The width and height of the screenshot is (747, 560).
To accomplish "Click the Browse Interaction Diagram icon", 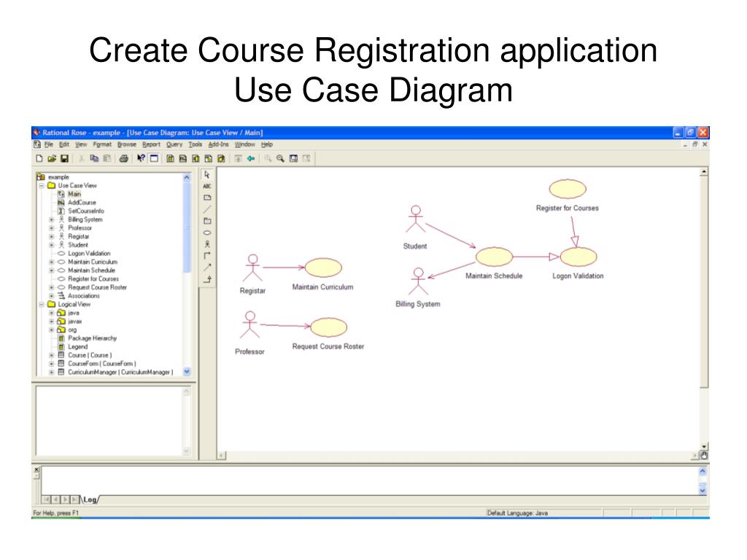I will tap(183, 158).
